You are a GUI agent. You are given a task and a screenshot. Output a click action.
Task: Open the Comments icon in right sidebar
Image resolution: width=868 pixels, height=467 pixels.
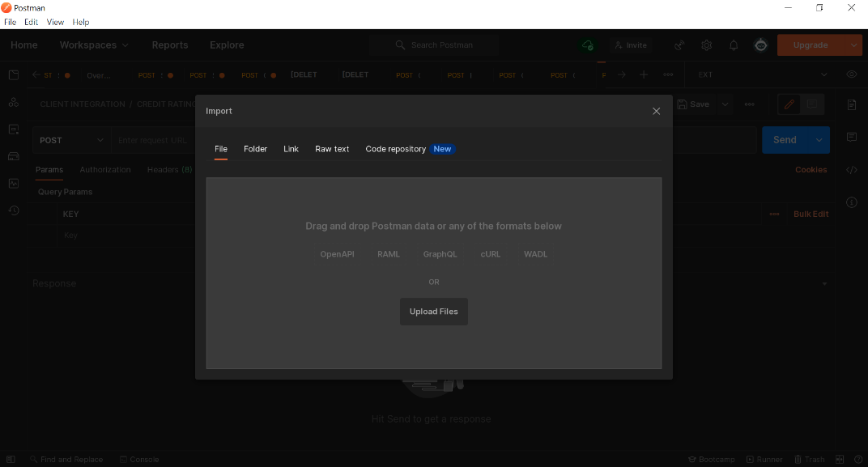[852, 137]
